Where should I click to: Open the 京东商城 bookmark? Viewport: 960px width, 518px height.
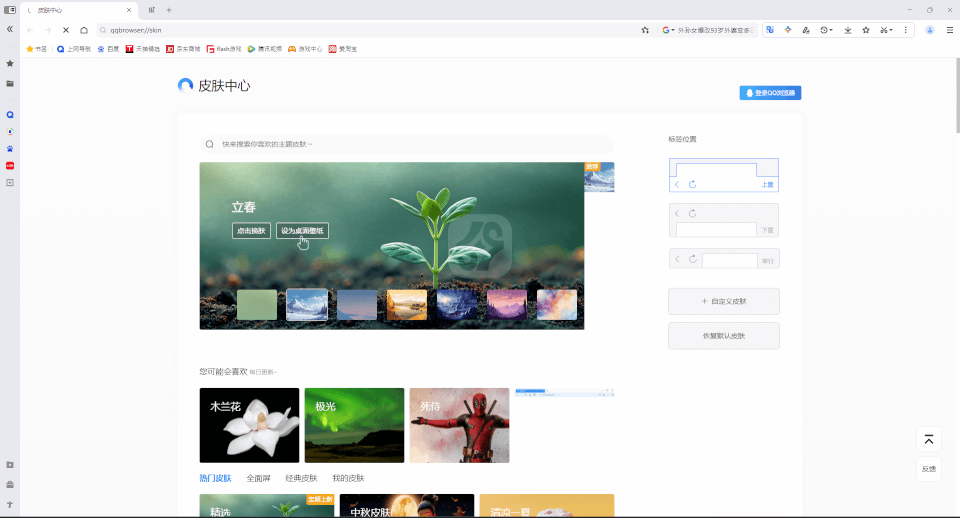coord(183,49)
